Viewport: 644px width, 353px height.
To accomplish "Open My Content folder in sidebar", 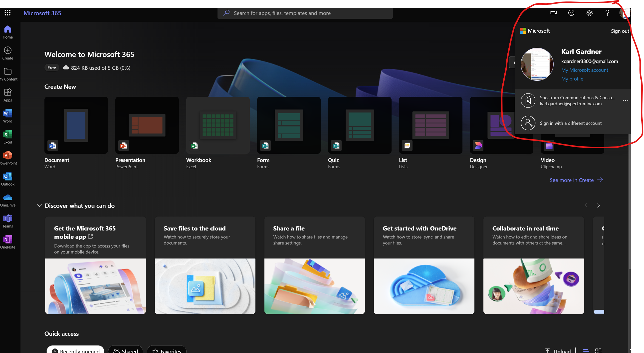I will click(8, 74).
